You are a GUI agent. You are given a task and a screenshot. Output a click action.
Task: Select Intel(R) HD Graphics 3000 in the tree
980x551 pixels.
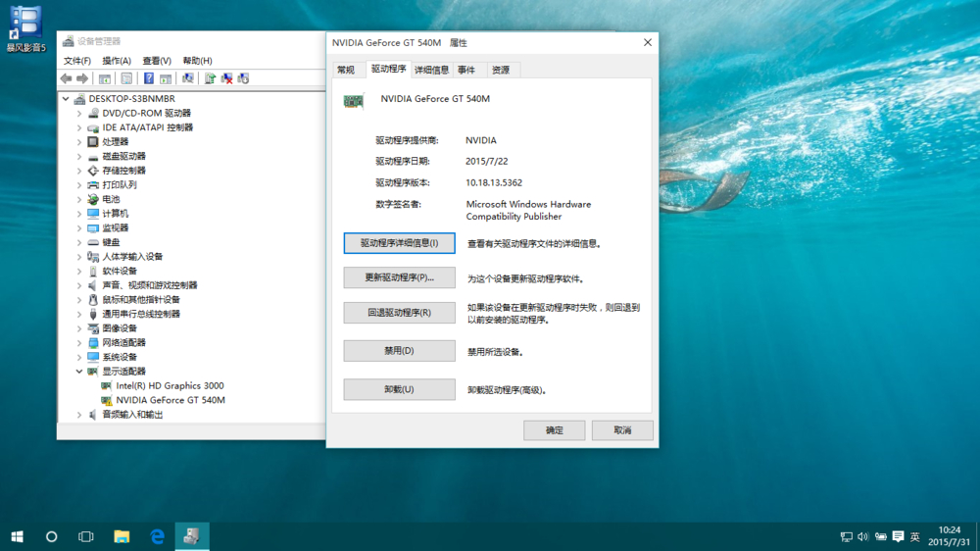click(170, 386)
